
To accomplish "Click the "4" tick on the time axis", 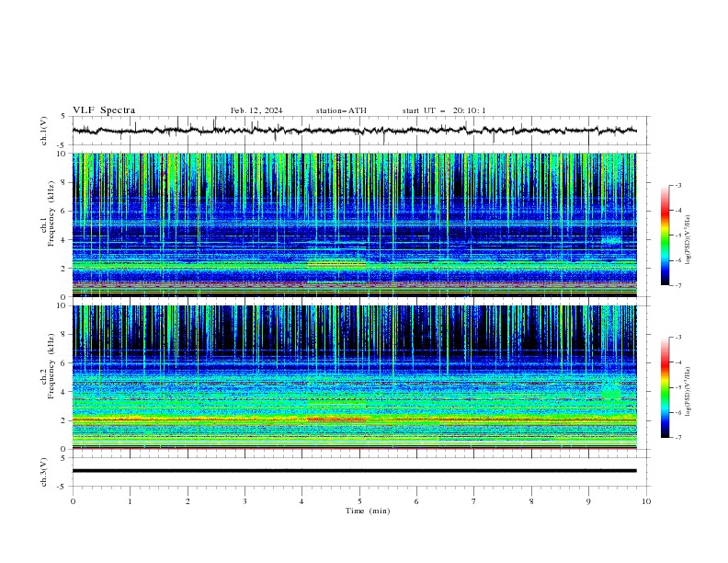I will (302, 501).
